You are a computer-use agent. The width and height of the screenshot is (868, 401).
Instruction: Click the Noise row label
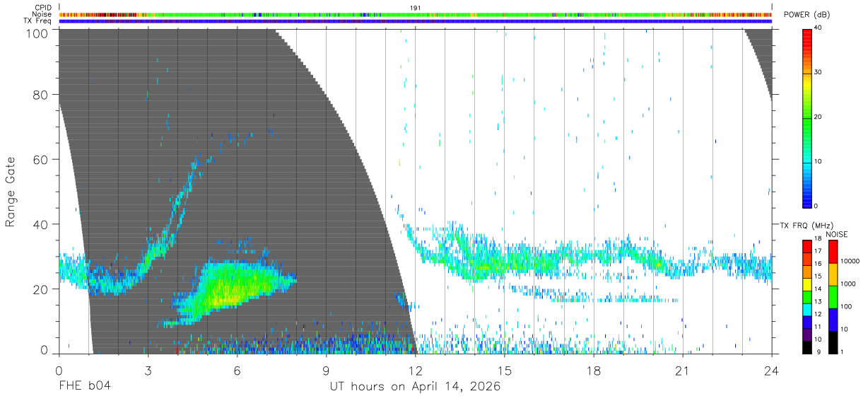point(42,14)
